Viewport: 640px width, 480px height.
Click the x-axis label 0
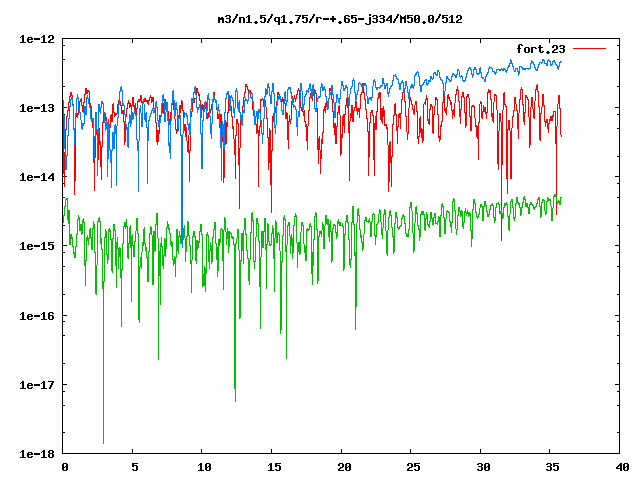click(x=65, y=467)
